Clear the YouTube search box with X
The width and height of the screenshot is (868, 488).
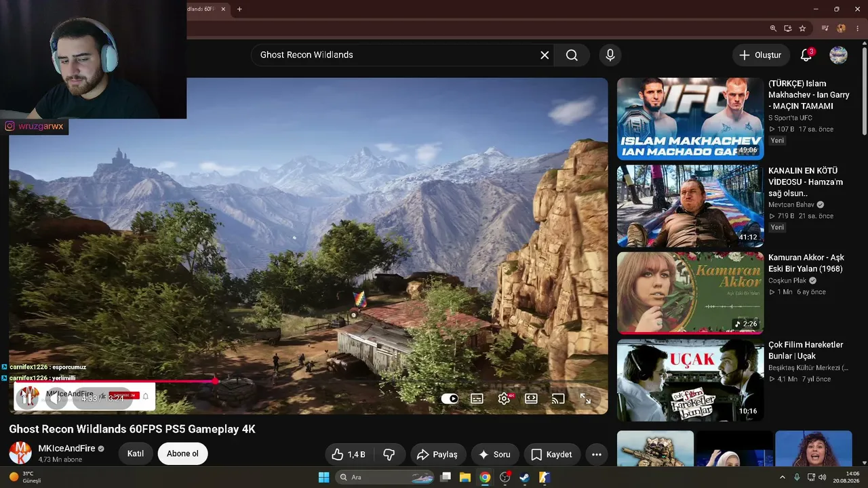[x=545, y=55]
